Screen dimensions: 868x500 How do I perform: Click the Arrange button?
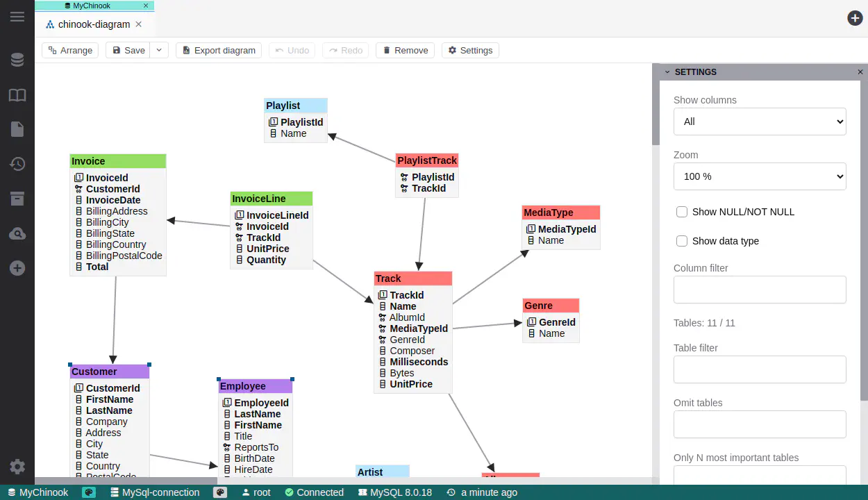(x=70, y=50)
